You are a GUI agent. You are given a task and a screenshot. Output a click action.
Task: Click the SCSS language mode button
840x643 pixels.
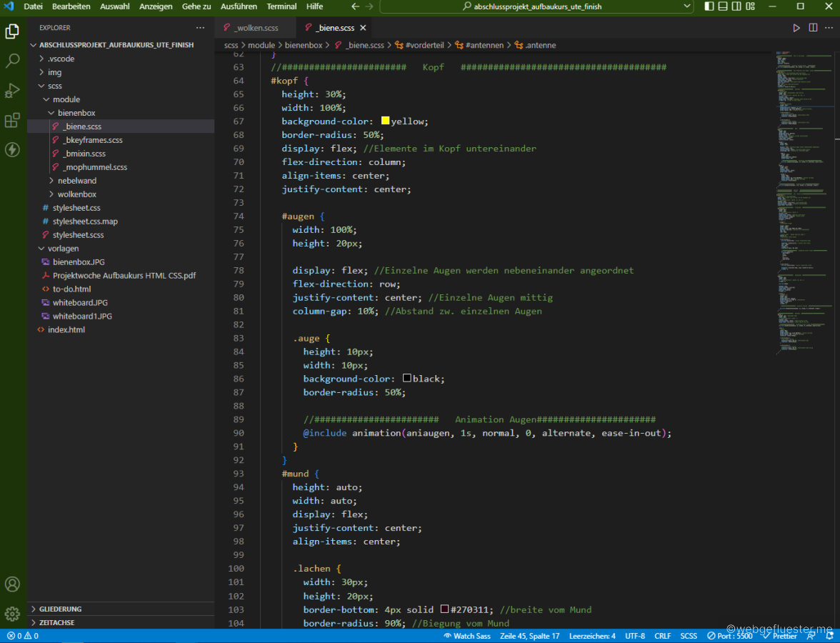pos(689,636)
